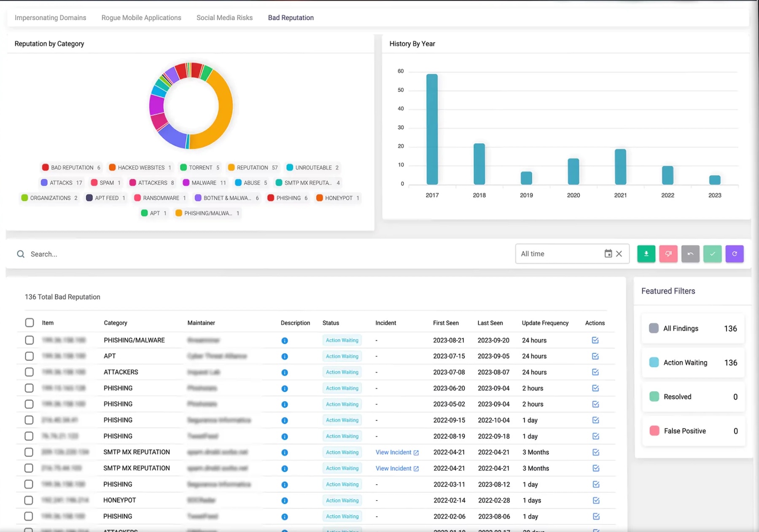Click the green download export button
The height and width of the screenshot is (532, 759).
pos(646,254)
